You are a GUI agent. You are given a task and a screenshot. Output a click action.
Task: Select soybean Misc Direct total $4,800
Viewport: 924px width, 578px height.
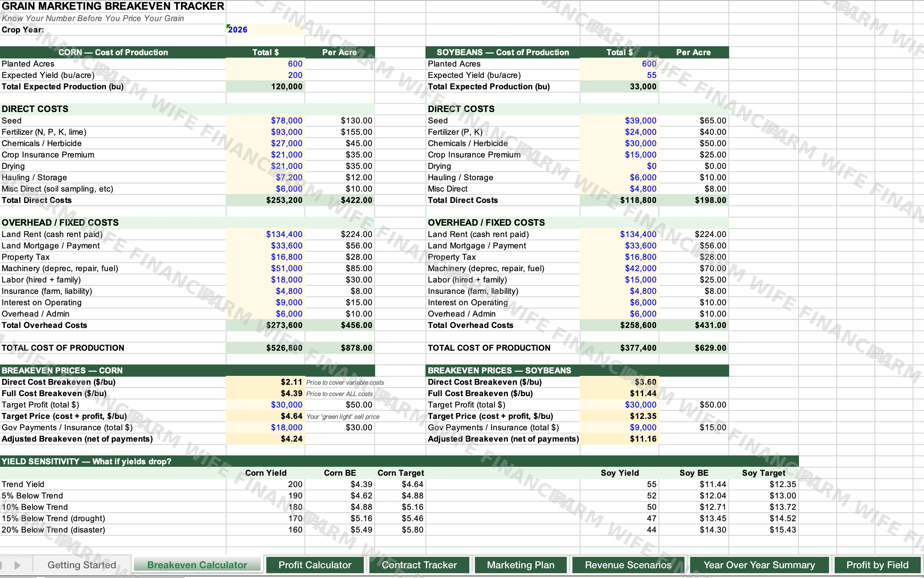(619, 189)
